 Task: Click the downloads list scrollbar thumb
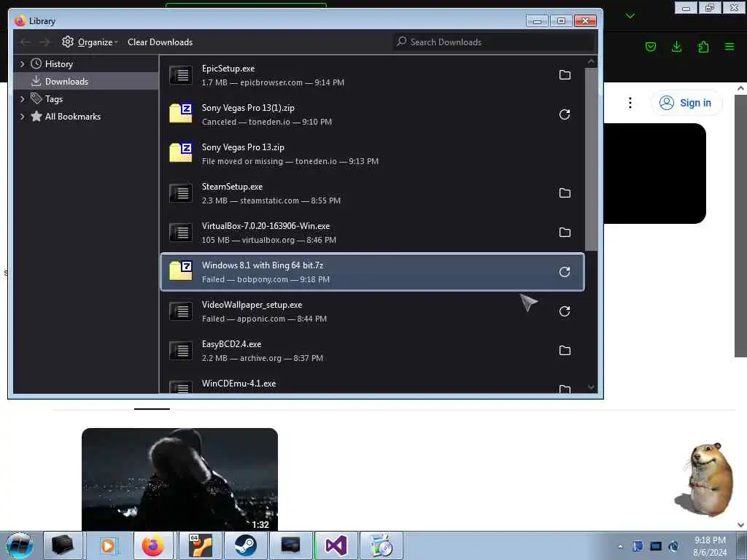click(591, 159)
